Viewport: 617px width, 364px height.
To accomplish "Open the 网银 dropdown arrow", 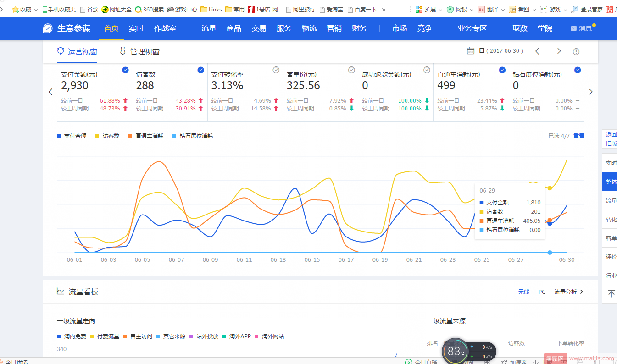I will point(471,10).
